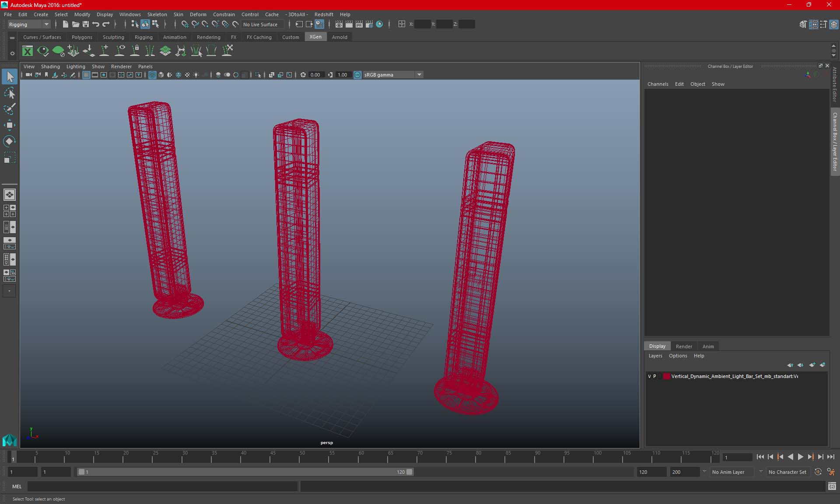Click the range slider end handle

click(409, 472)
